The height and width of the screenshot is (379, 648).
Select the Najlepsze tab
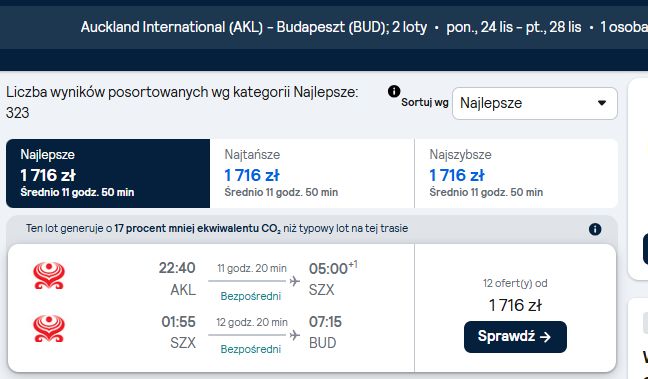coord(108,173)
